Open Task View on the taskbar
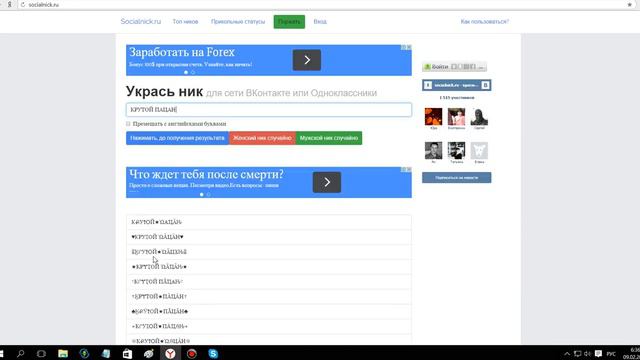640x360 pixels. (41, 353)
